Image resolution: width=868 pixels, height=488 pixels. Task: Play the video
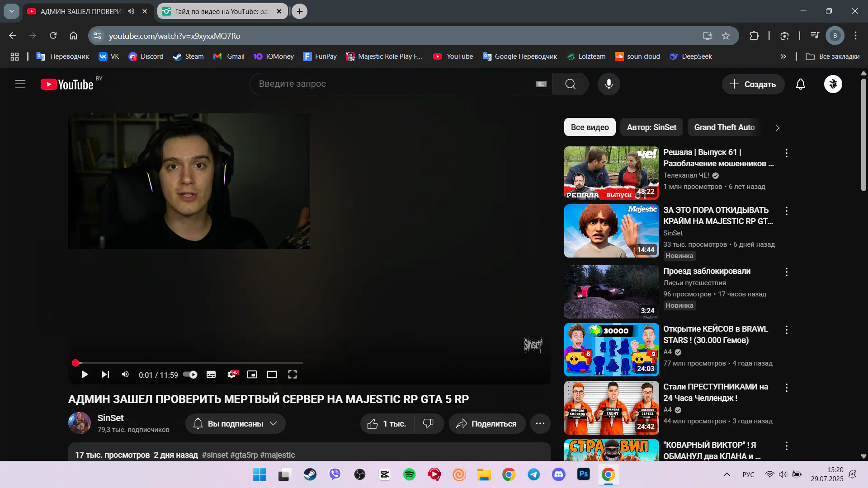[85, 375]
